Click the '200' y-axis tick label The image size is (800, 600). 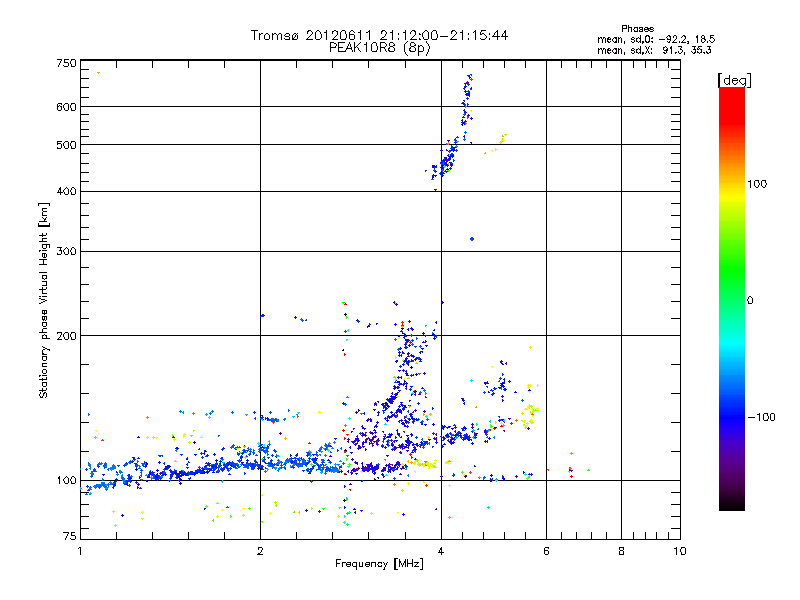pyautogui.click(x=66, y=336)
